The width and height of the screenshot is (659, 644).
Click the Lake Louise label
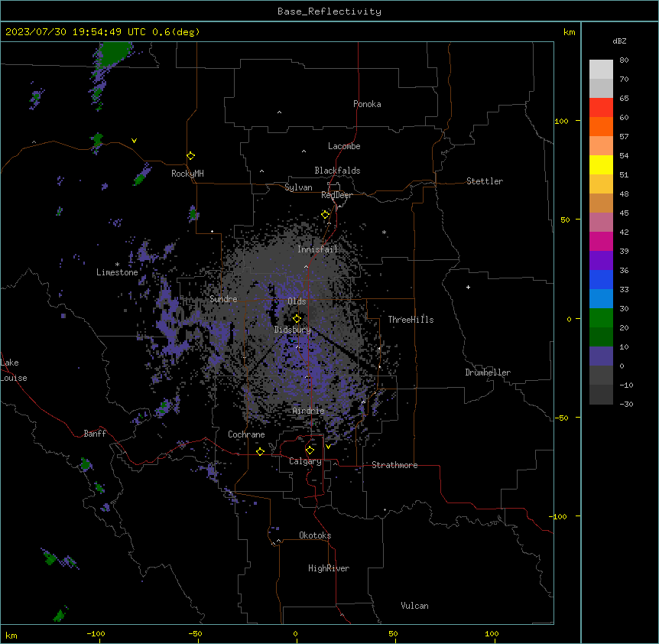(12, 370)
